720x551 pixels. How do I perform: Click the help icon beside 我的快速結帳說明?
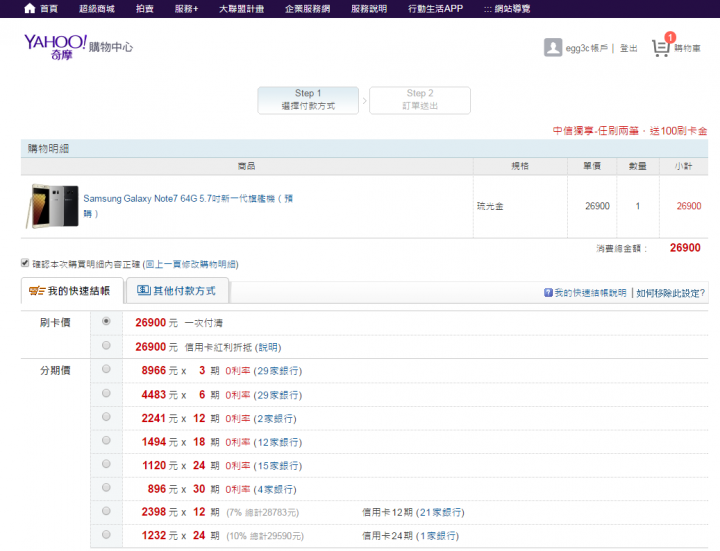click(548, 293)
